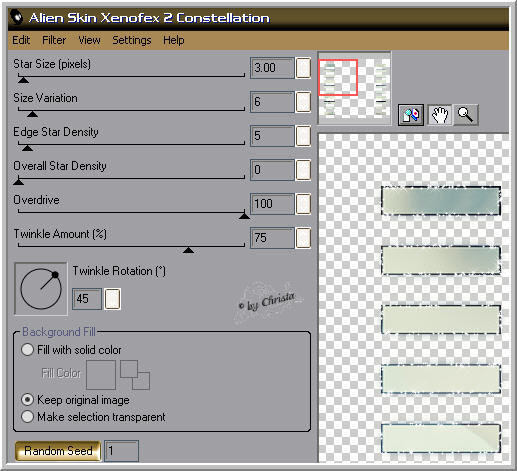Click the Twinkle Rotation angle dial
This screenshot has height=471, width=517.
(41, 289)
